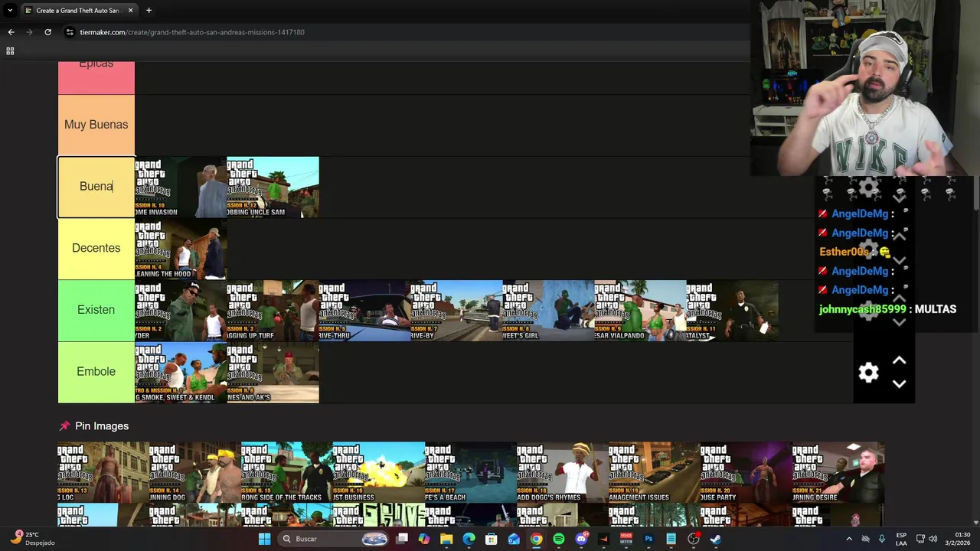Pick the Drive-By mission thumbnail
980x551 pixels.
[x=456, y=310]
